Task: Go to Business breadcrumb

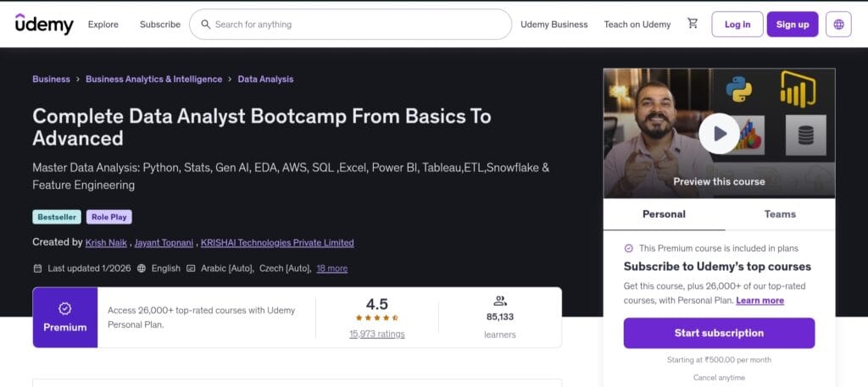Action: (x=51, y=79)
